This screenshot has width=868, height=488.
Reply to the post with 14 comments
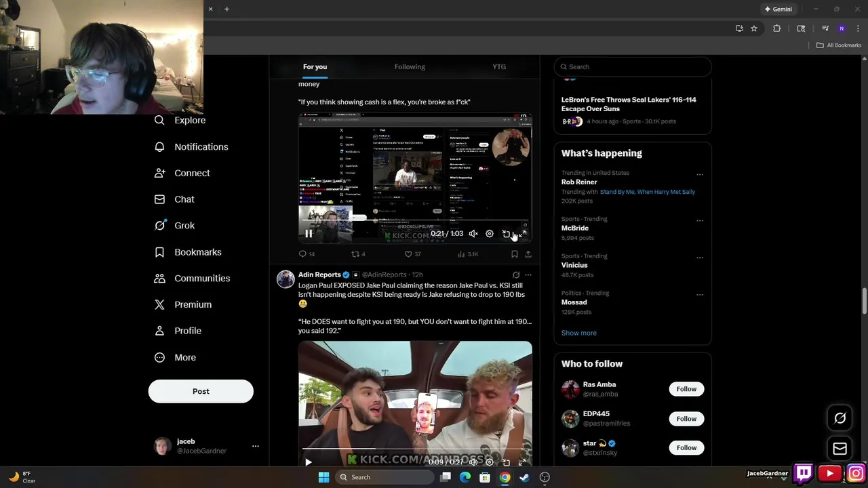coord(307,254)
